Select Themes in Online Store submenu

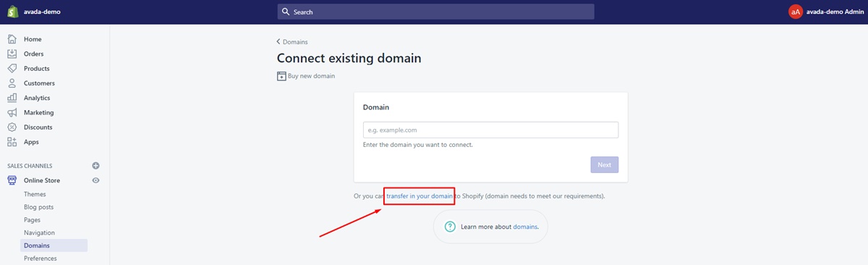35,194
